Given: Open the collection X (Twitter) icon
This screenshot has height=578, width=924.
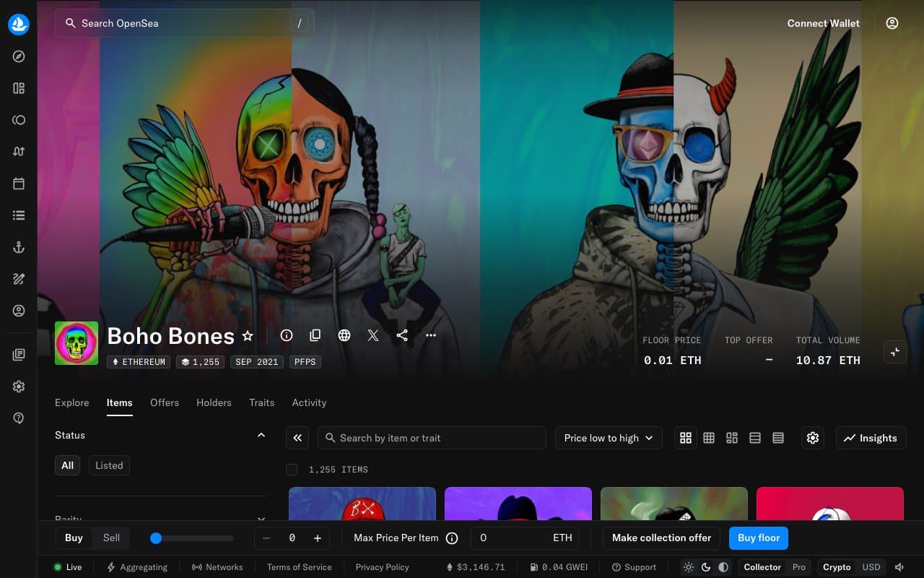Looking at the screenshot, I should (x=373, y=335).
